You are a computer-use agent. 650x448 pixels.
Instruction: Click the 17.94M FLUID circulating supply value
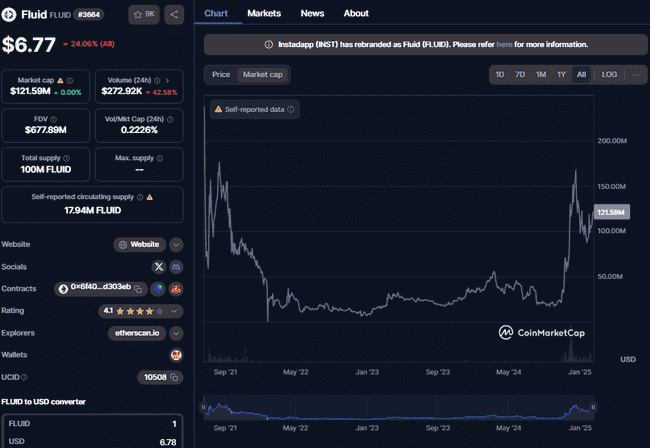(x=92, y=211)
